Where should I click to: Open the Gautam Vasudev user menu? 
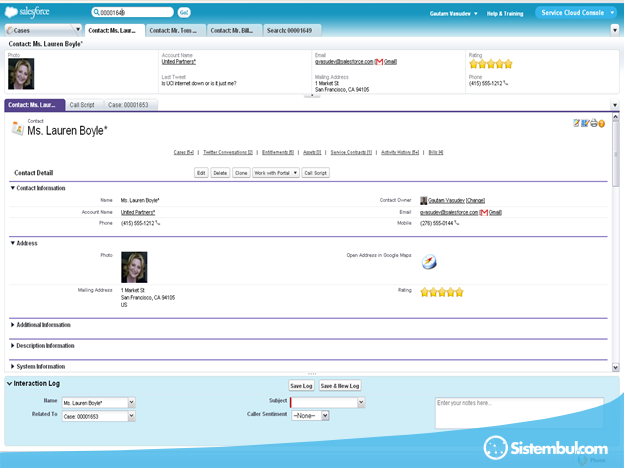pos(453,14)
